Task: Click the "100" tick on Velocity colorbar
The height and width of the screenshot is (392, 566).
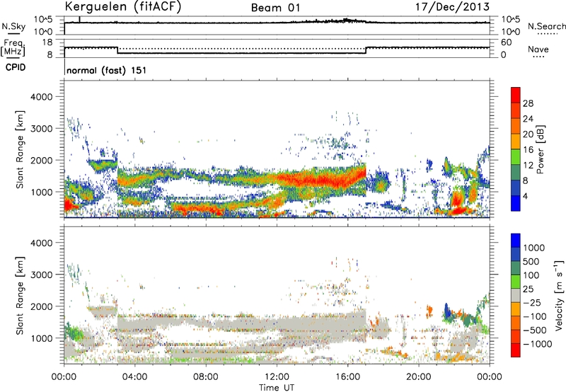Action: tap(531, 275)
